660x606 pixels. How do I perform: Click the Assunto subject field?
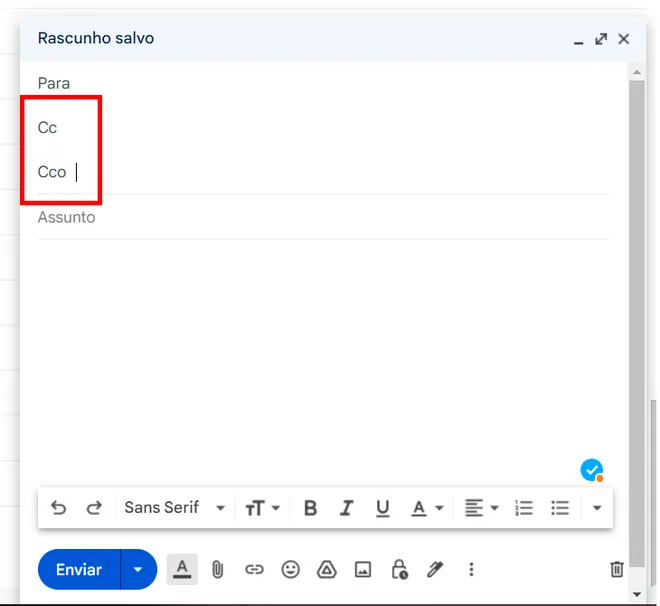[320, 217]
